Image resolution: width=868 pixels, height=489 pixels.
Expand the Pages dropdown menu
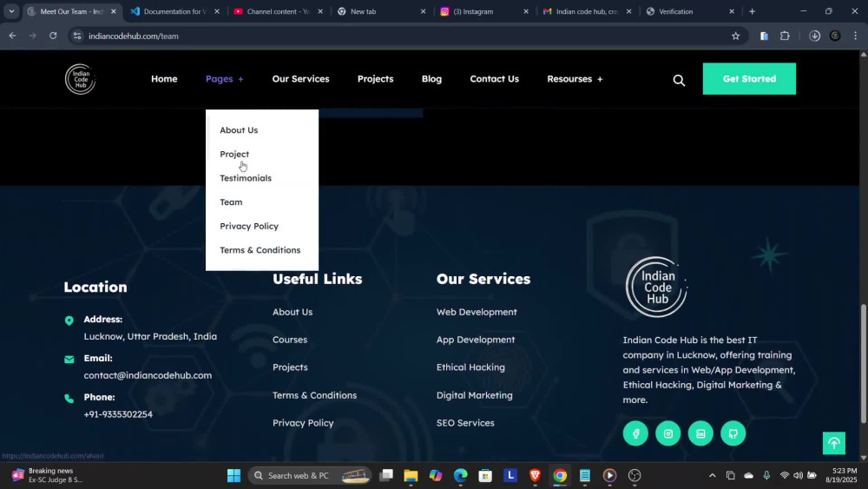[x=224, y=79]
